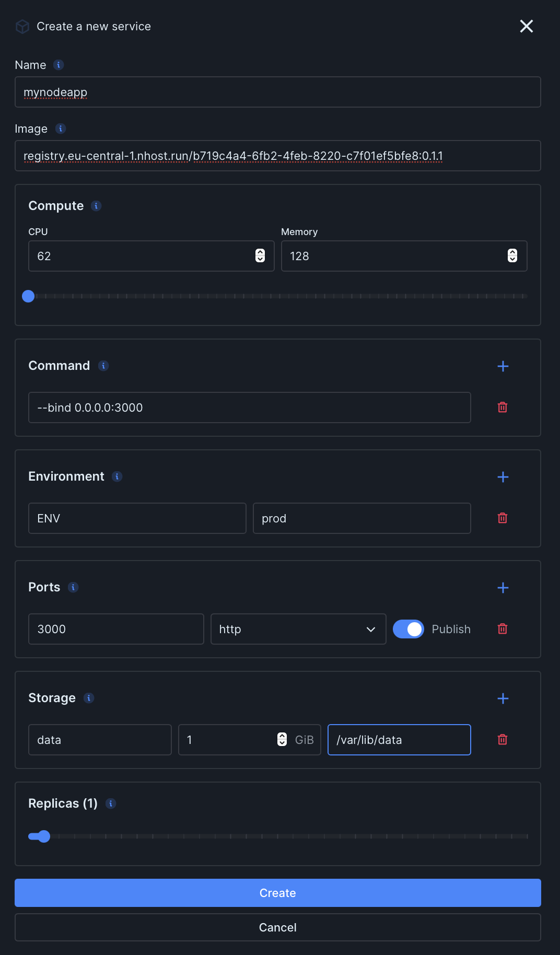Click the Replicas slider handle

(x=44, y=836)
